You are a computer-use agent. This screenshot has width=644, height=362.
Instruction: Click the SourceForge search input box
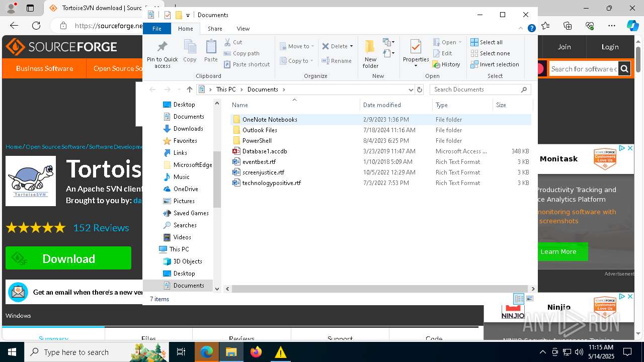click(584, 69)
